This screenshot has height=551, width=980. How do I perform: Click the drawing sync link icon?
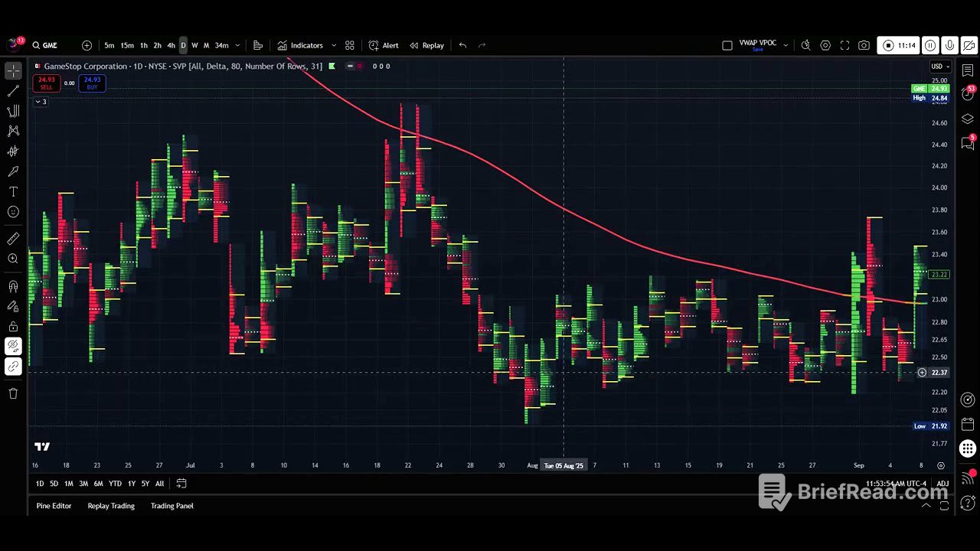click(13, 367)
